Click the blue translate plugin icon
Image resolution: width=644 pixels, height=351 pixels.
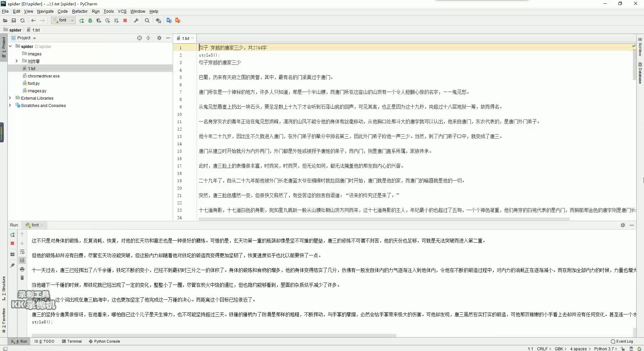tap(169, 20)
